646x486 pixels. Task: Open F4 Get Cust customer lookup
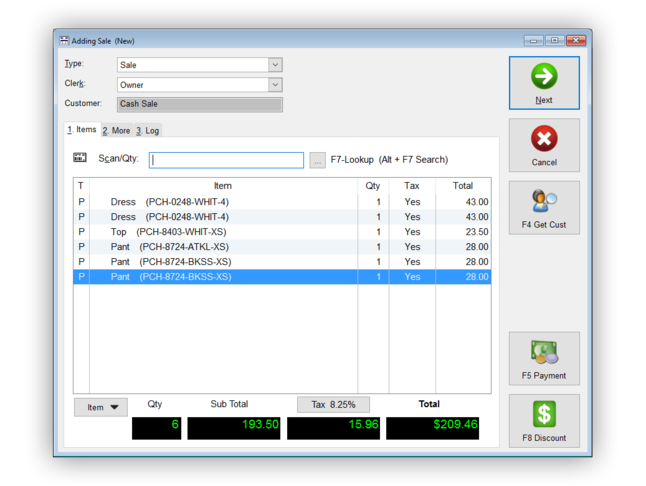coord(544,208)
